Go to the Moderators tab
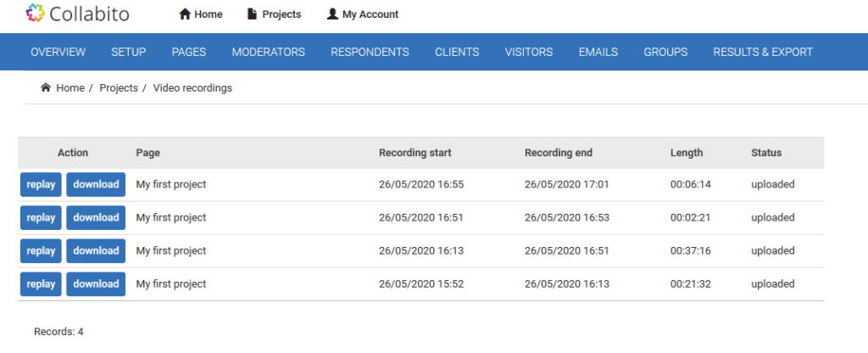 tap(269, 52)
